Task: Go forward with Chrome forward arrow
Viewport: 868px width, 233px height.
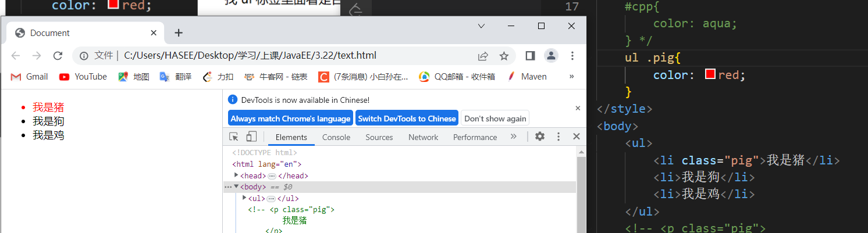Action: pos(37,56)
